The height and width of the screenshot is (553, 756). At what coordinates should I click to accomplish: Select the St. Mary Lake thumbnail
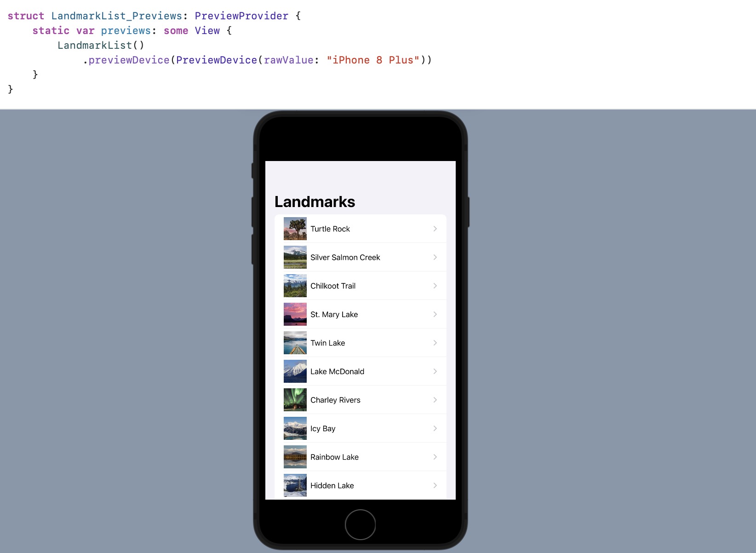(295, 314)
